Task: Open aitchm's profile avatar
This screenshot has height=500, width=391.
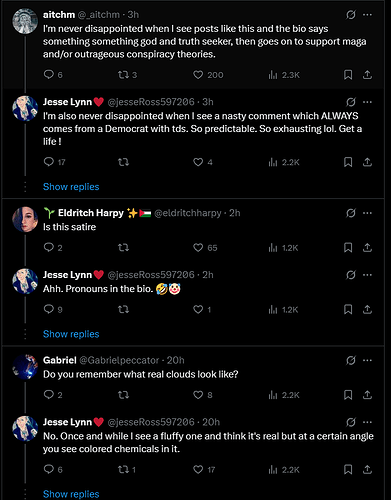Action: [x=25, y=21]
